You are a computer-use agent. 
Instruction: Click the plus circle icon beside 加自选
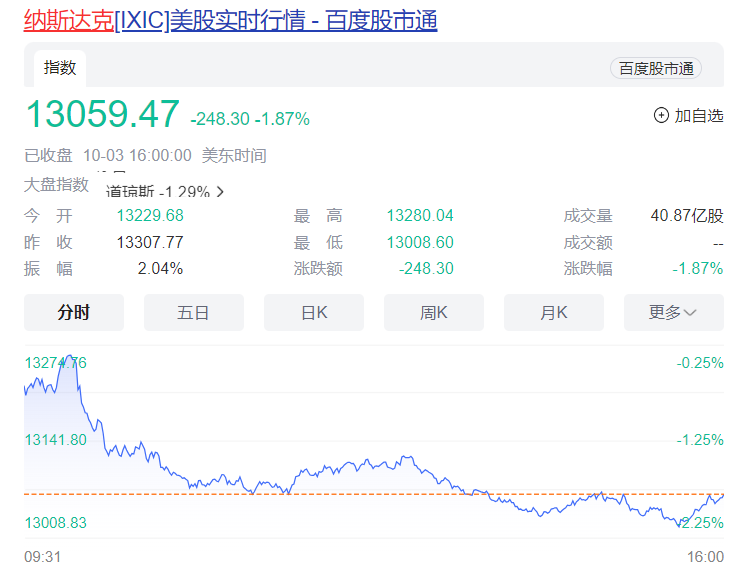661,115
